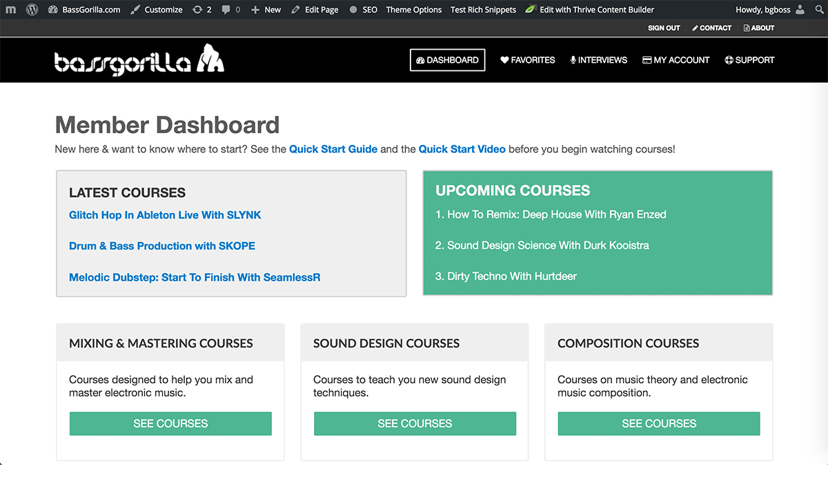This screenshot has height=504, width=828.
Task: Click the MemberMouse "m" admin bar icon
Action: coord(10,10)
